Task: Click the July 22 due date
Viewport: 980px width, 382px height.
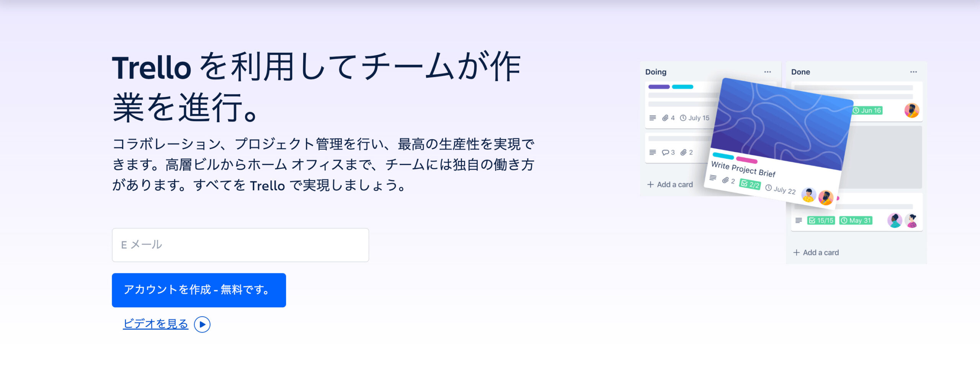Action: coord(781,189)
